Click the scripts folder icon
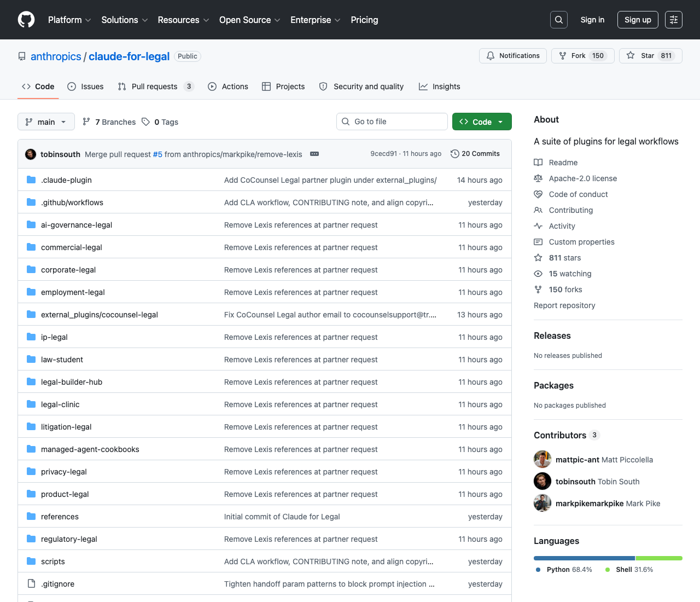The height and width of the screenshot is (602, 700). click(31, 561)
